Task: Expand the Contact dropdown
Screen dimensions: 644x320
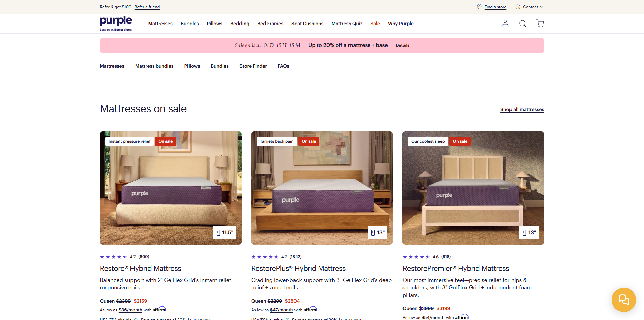Action: (x=532, y=7)
